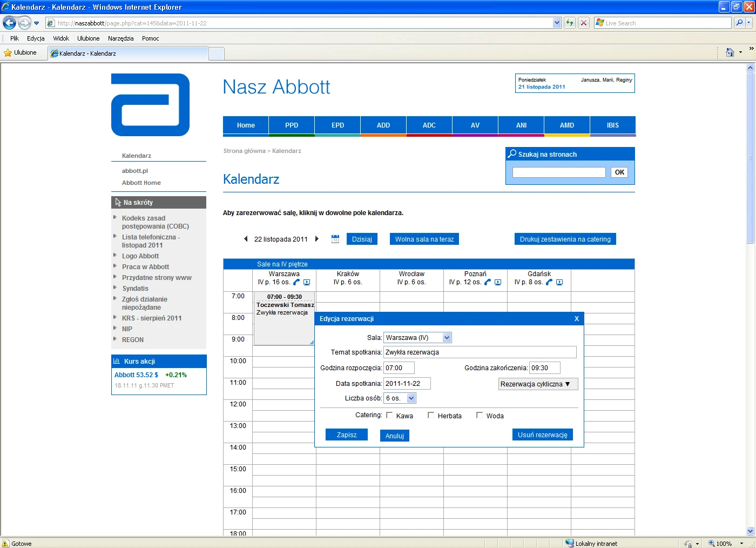Click phone icon for Gdańsk room
756x548 pixels.
pos(549,282)
